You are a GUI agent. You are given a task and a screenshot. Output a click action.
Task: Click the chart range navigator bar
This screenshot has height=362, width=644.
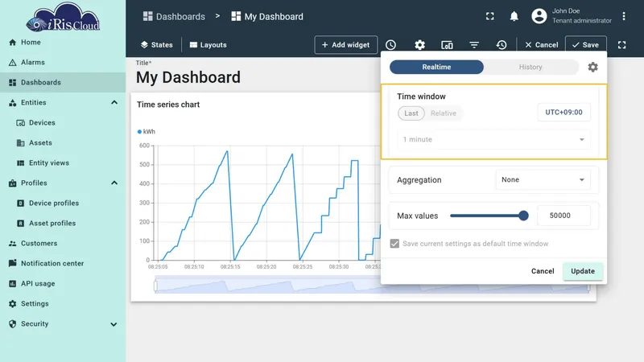pos(372,286)
